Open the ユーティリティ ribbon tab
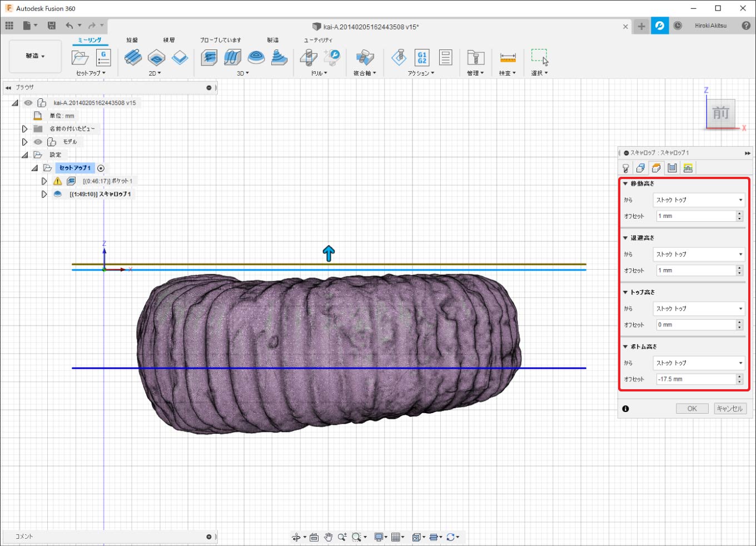 coord(318,40)
